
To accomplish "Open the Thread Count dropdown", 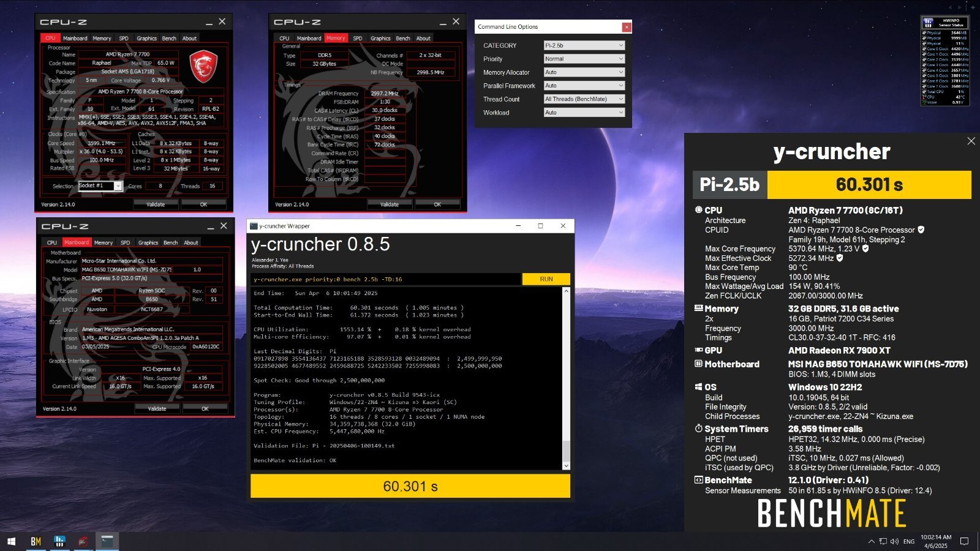I will 584,99.
